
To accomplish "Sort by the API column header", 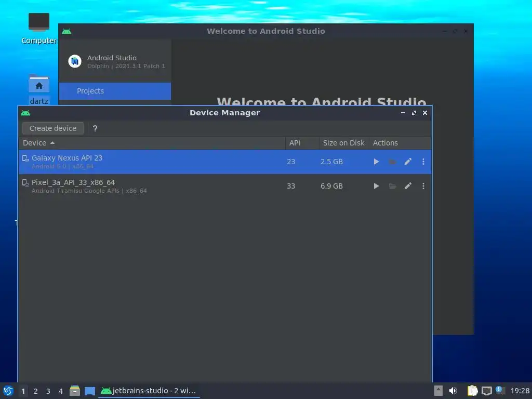I will tap(302, 143).
